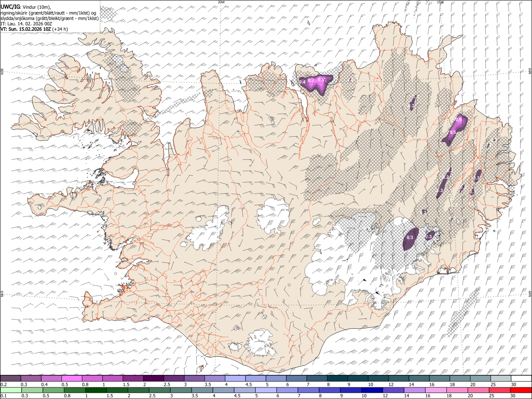Click the 'UWC/IG: Vindur (10m),' title line
Image resolution: width=532 pixels, height=399 pixels.
point(26,7)
